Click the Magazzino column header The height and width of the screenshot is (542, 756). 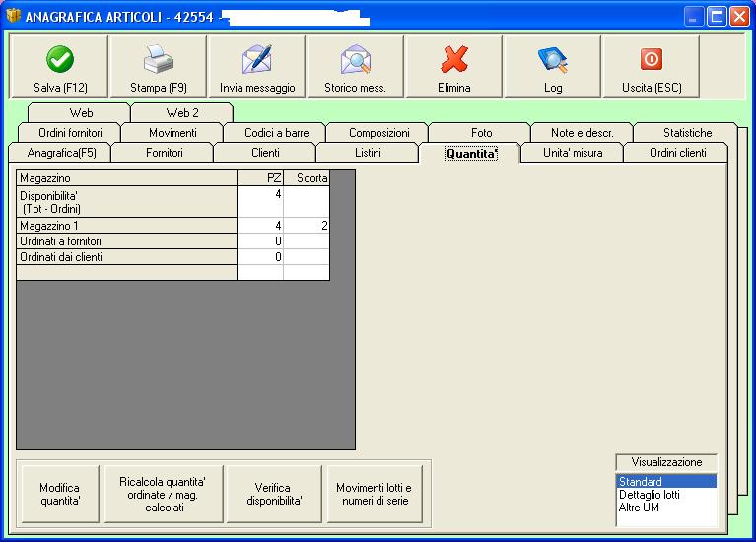(126, 178)
